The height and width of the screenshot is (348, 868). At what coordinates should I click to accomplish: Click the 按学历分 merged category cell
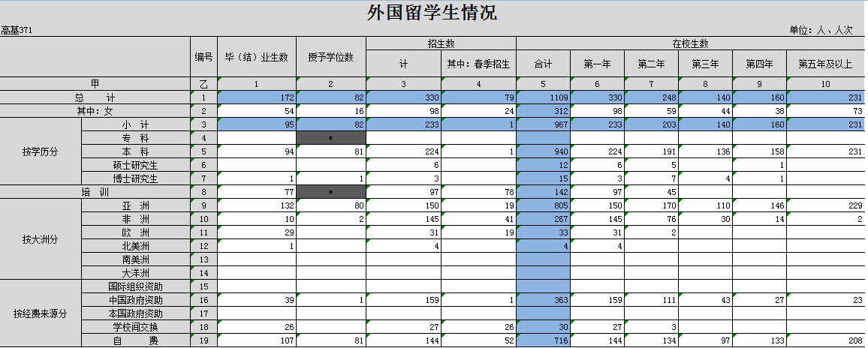[41, 151]
